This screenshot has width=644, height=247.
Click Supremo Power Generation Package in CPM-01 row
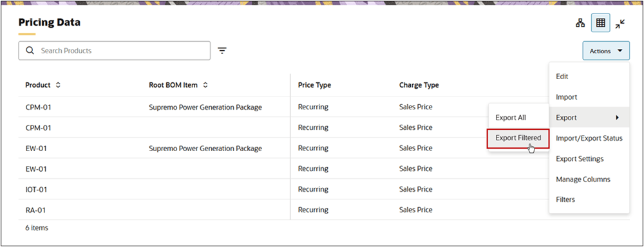click(205, 107)
